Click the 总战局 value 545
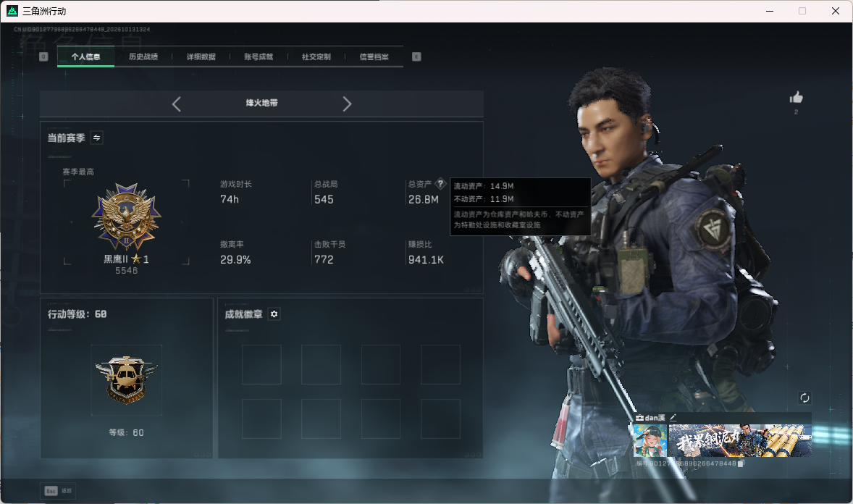853x504 pixels. [324, 199]
